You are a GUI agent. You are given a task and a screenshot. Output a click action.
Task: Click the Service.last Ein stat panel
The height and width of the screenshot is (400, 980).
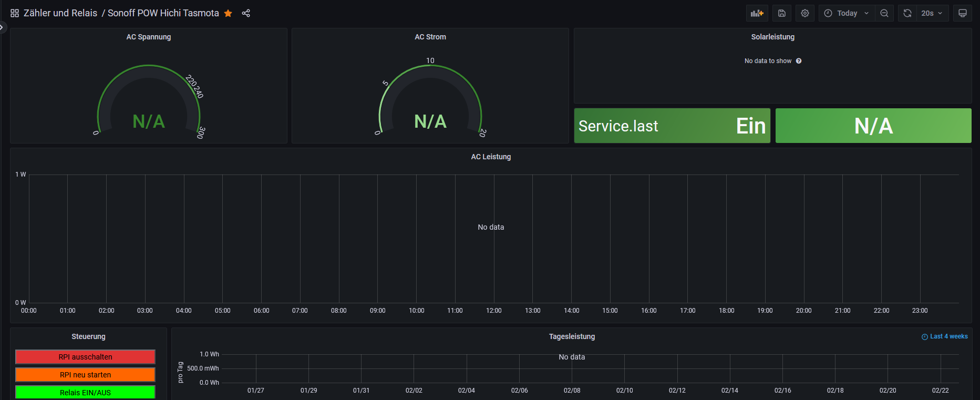pos(672,126)
